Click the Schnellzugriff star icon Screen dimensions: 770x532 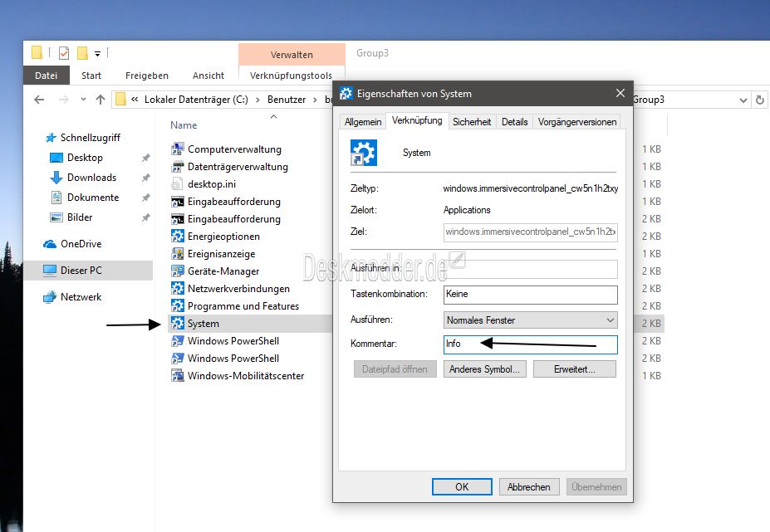[x=50, y=138]
